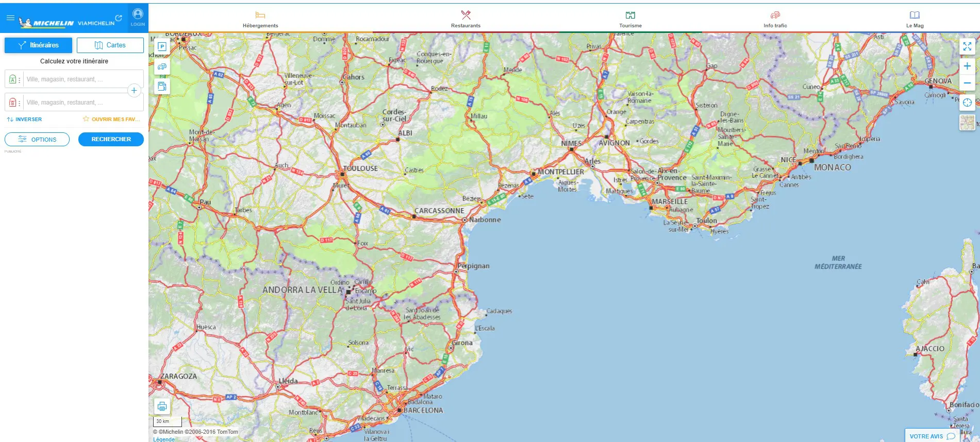The height and width of the screenshot is (442, 980).
Task: Click Barcelona on the map
Action: pos(423,411)
